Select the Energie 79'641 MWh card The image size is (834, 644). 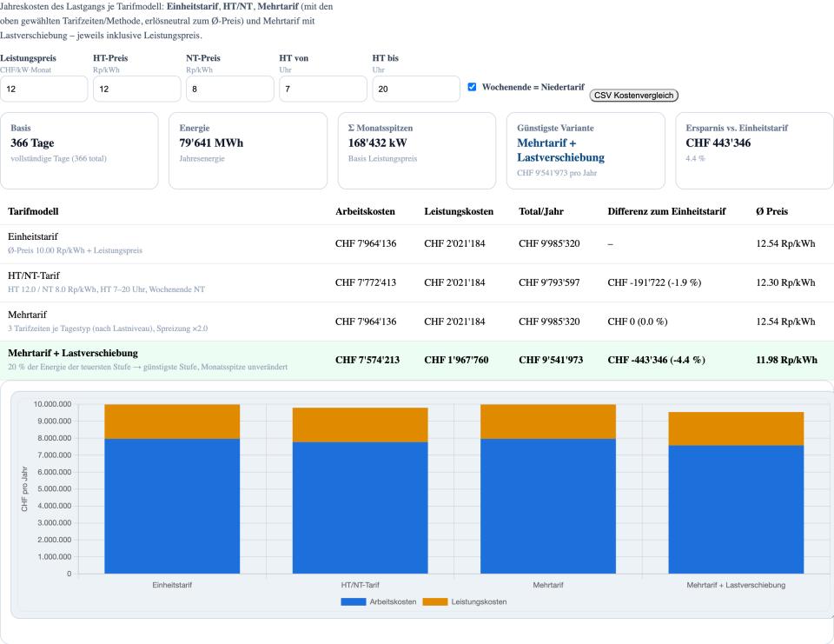[x=248, y=150]
